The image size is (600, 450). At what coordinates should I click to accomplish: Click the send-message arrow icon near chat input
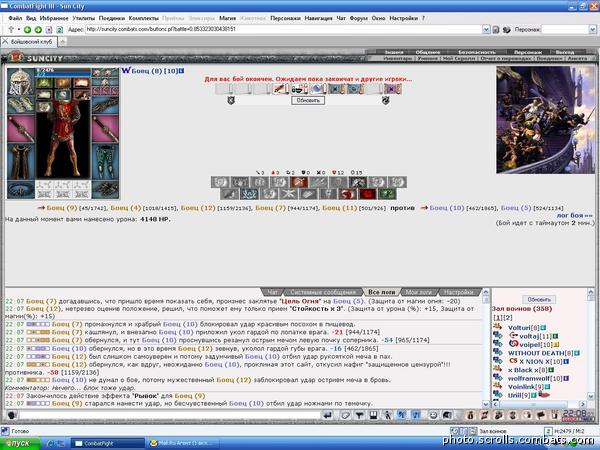328,415
